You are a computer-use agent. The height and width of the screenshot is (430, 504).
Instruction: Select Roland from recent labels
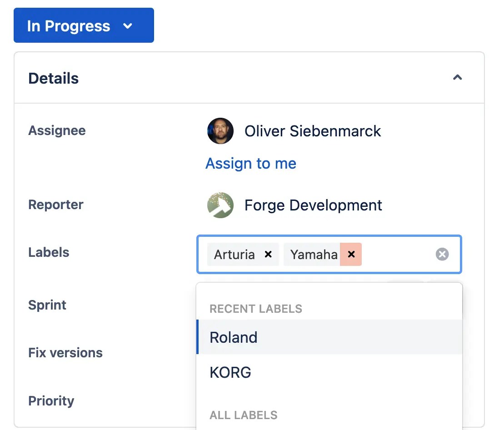coord(233,337)
